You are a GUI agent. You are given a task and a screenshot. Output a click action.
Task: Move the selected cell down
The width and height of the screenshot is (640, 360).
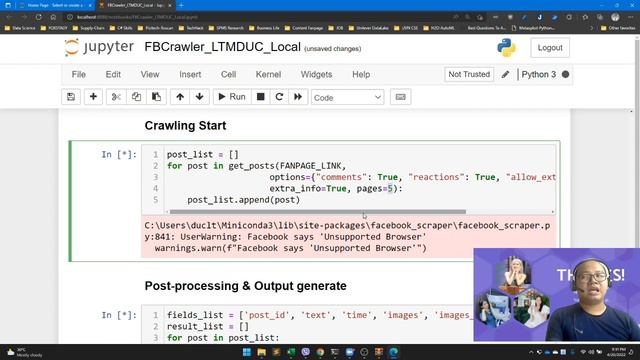pos(200,97)
